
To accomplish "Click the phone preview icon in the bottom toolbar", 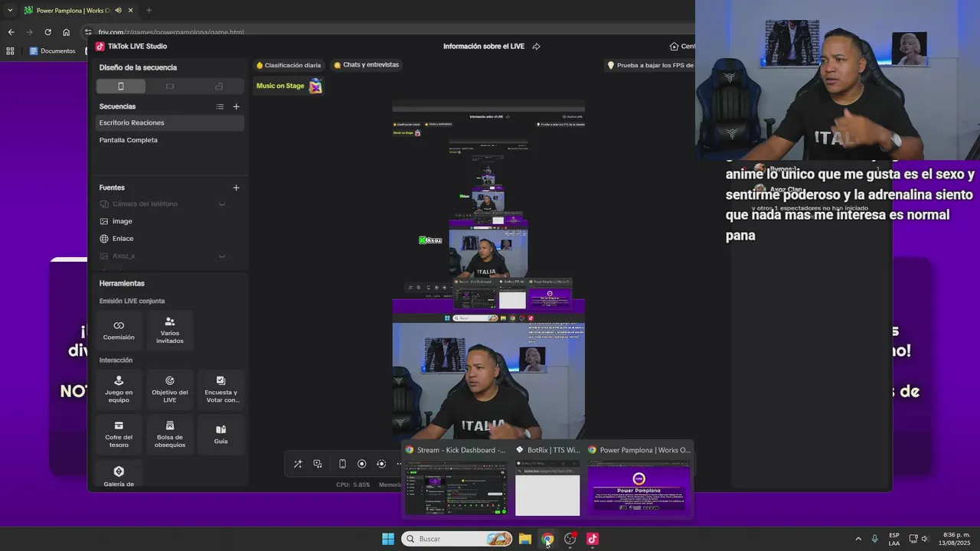I will [x=342, y=464].
